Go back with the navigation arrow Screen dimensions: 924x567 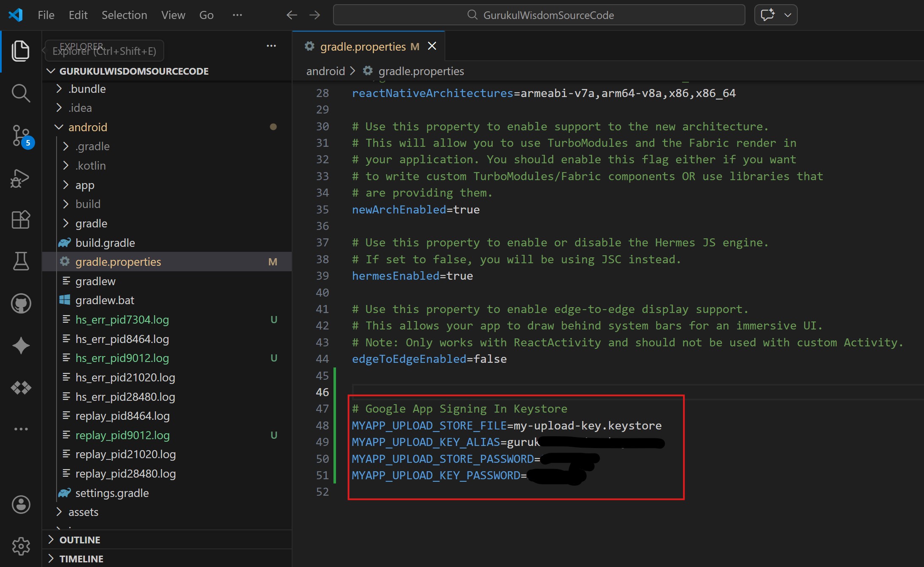pos(292,15)
